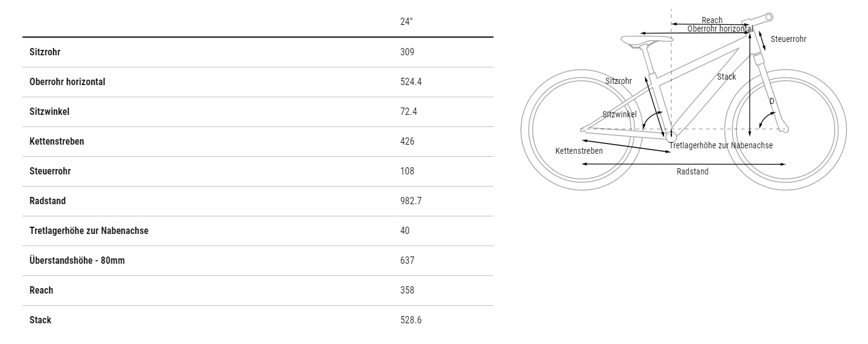The height and width of the screenshot is (344, 868).
Task: Click the bottom bracket circle in the diagram
Action: [671, 137]
